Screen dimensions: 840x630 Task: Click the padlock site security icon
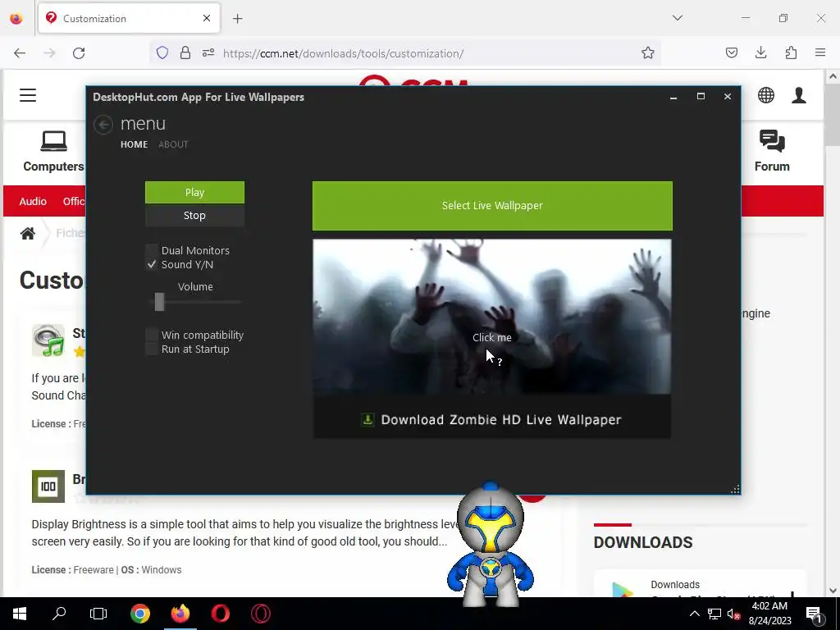[185, 52]
